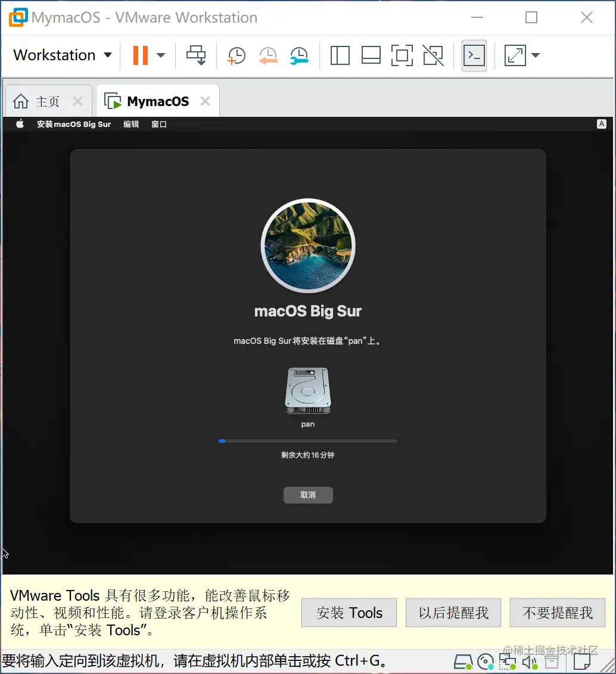Open the 安装 macOS Big Sur menu
The height and width of the screenshot is (674, 616).
coord(74,124)
